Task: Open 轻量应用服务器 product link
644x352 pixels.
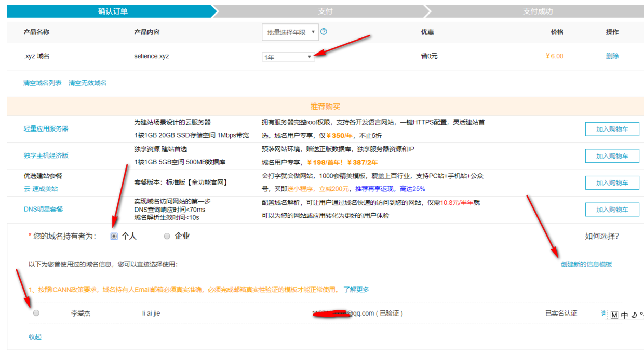Action: pyautogui.click(x=46, y=129)
